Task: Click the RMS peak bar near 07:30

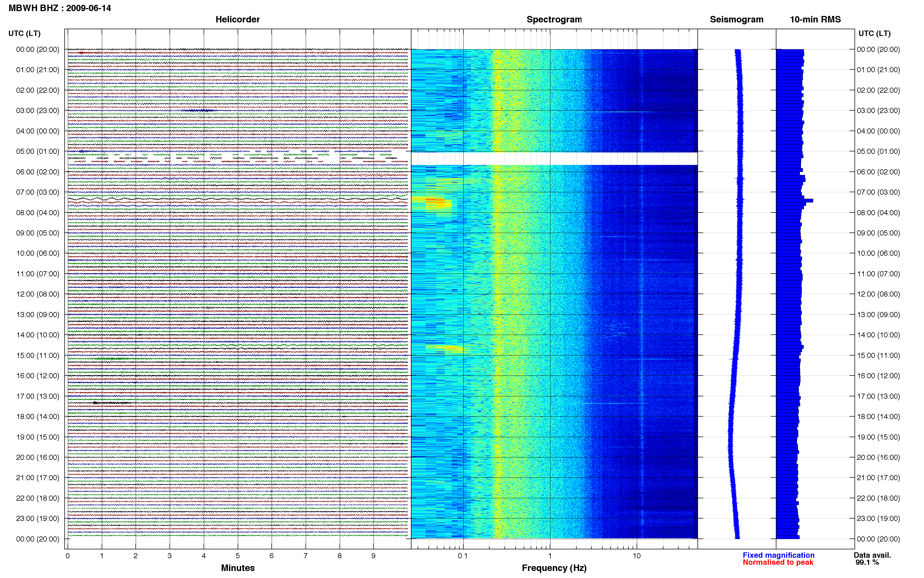Action: coord(795,200)
